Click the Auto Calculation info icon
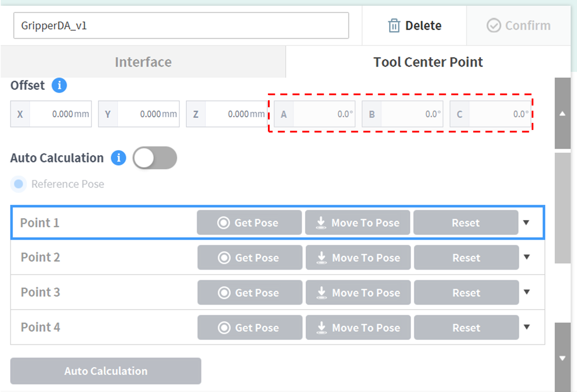This screenshot has width=577, height=392. [118, 158]
